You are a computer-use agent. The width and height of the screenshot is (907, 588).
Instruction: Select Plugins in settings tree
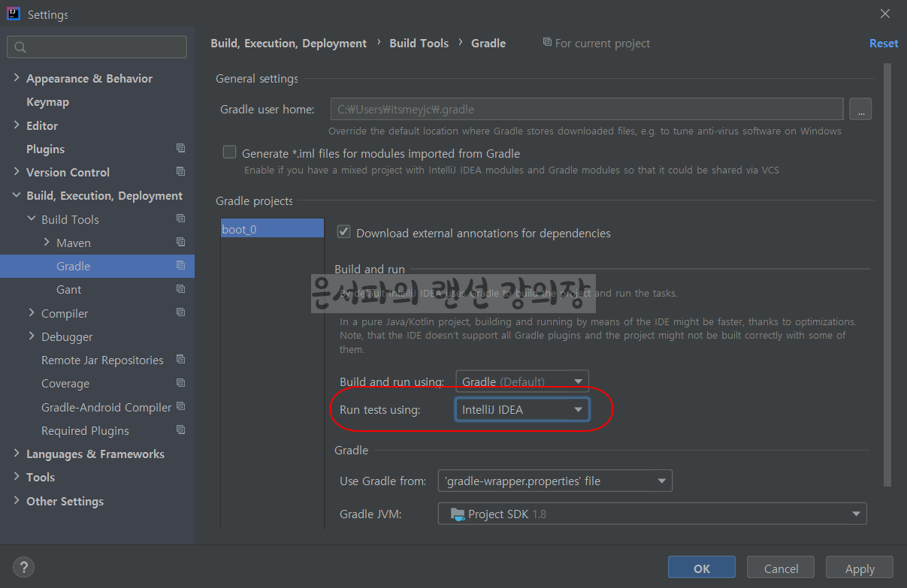(x=45, y=149)
